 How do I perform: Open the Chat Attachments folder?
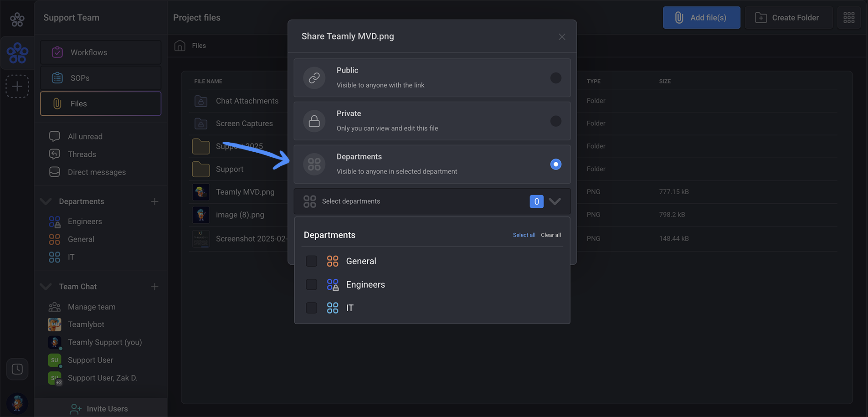pos(247,101)
